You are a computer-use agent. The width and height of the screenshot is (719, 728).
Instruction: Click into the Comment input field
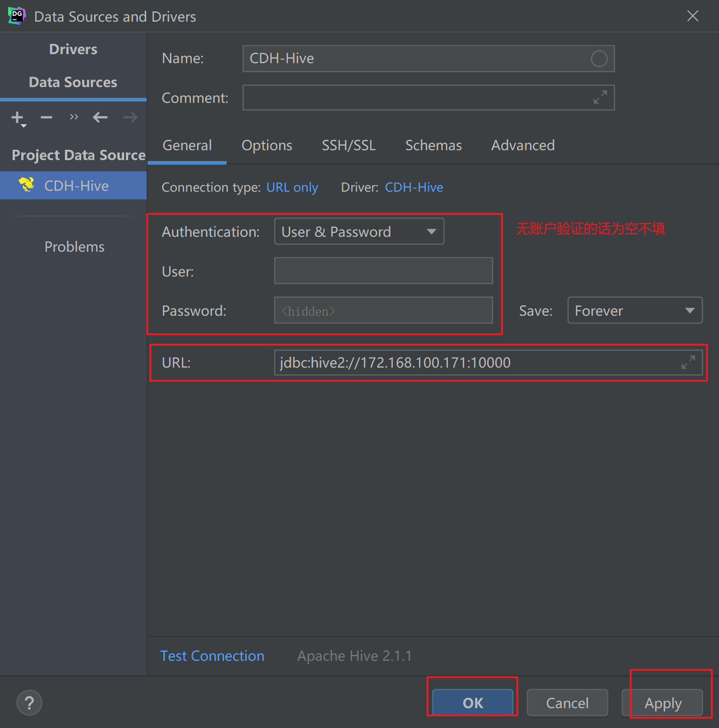[x=428, y=97]
